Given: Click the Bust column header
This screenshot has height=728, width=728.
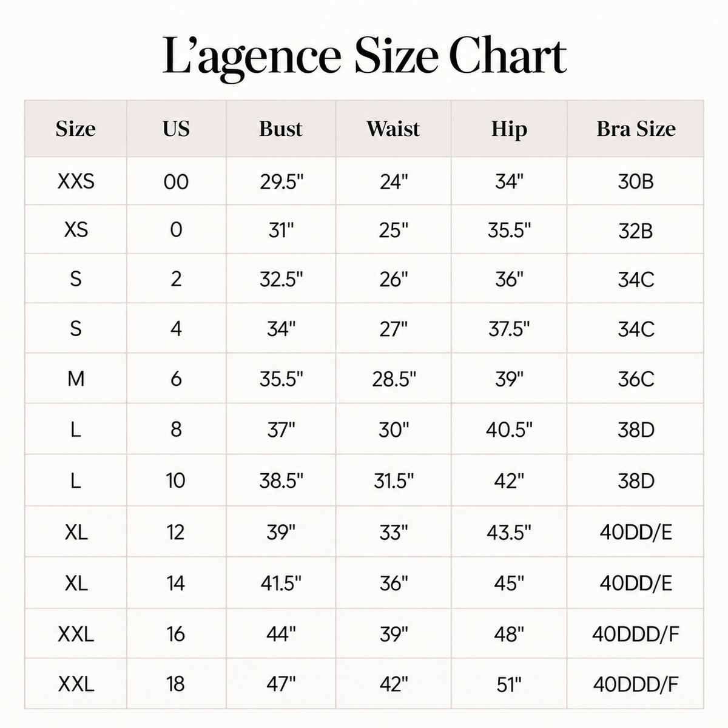Looking at the screenshot, I should [281, 129].
